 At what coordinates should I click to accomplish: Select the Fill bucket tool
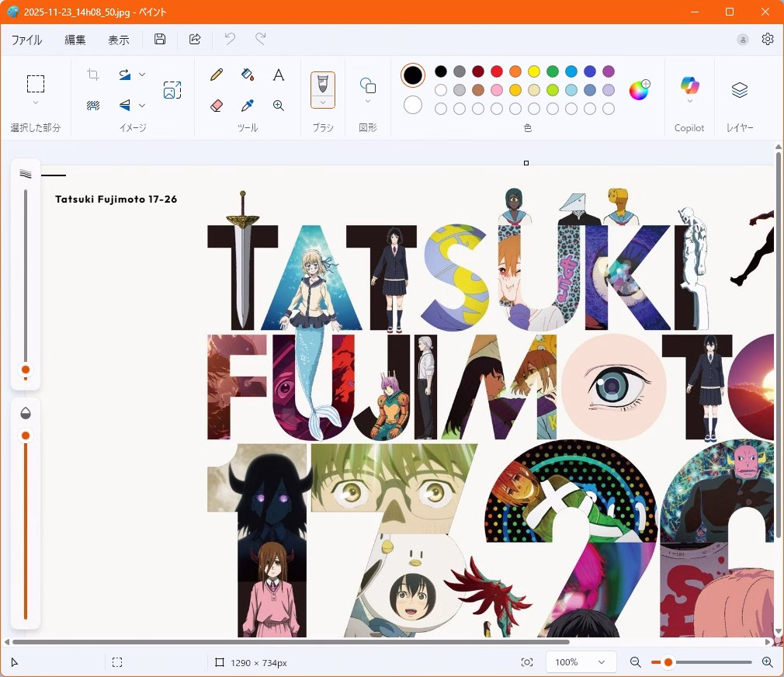pyautogui.click(x=248, y=75)
